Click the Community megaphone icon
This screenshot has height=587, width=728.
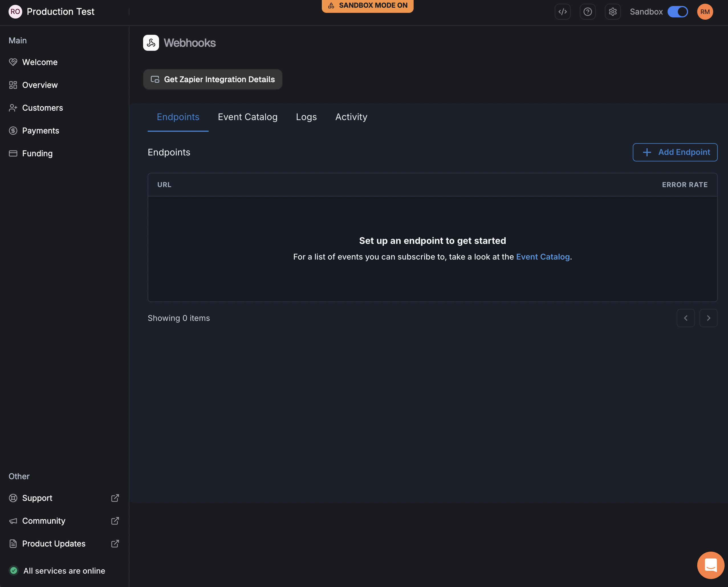click(x=13, y=521)
